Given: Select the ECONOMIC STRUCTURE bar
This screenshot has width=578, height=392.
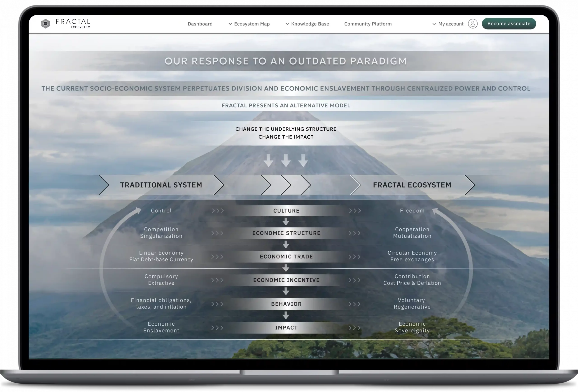Looking at the screenshot, I should [286, 233].
